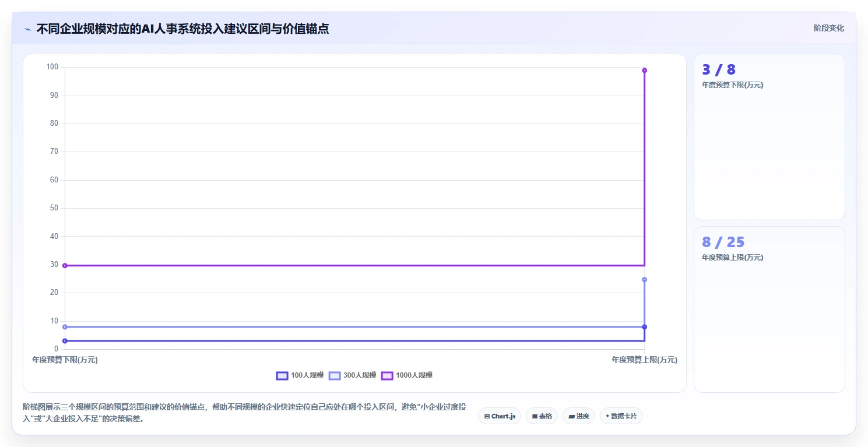This screenshot has height=447, width=868.
Task: Select the 表格 tag chip
Action: 542,416
